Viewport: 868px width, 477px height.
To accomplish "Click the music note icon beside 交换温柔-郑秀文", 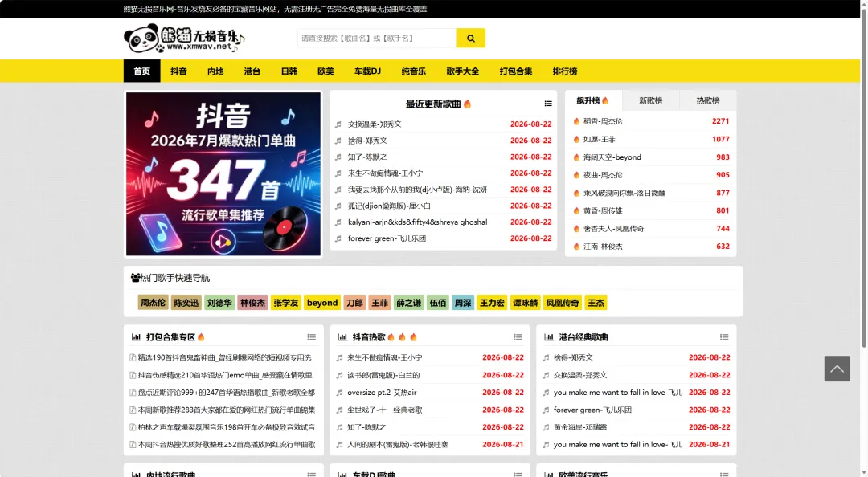I will [338, 124].
